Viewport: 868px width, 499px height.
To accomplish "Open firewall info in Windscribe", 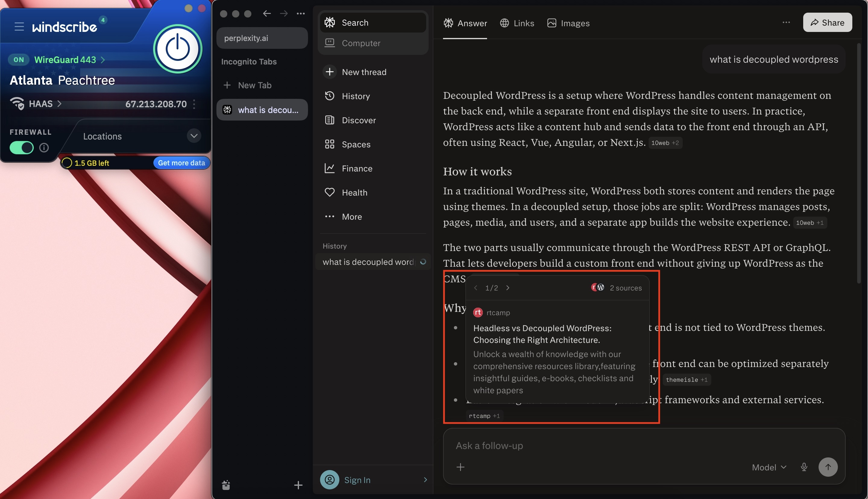I will tap(44, 148).
